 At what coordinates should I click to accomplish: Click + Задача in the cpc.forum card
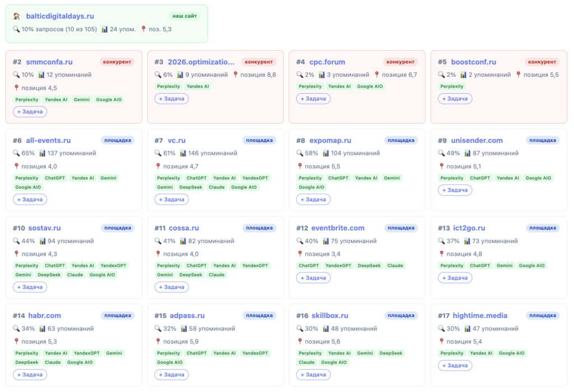pyautogui.click(x=313, y=99)
